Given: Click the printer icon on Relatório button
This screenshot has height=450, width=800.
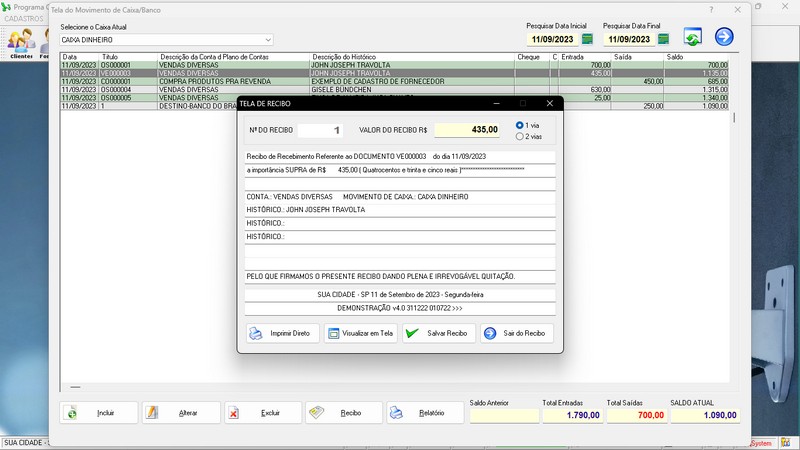Looking at the screenshot, I should pos(396,413).
